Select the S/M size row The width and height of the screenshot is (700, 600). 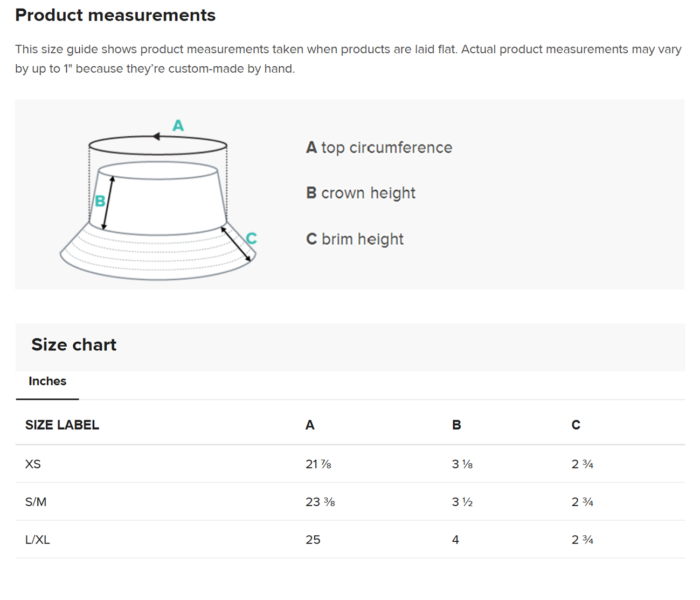pyautogui.click(x=36, y=502)
